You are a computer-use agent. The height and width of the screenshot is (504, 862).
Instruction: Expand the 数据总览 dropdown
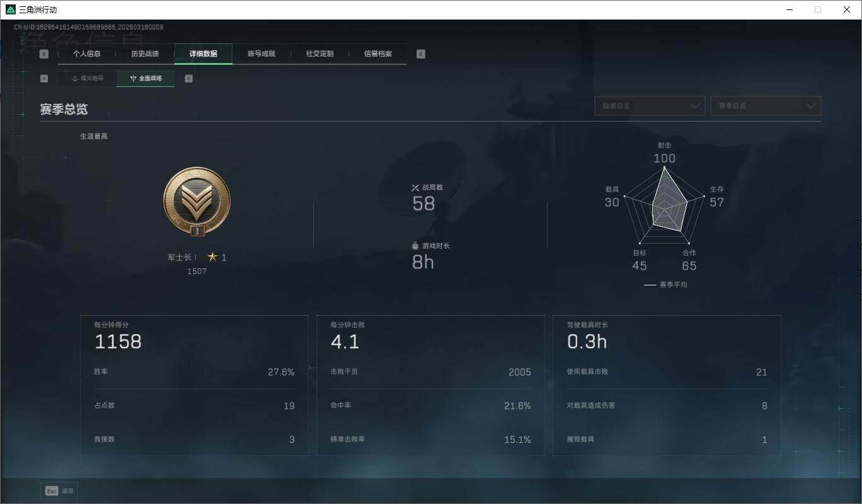(650, 106)
